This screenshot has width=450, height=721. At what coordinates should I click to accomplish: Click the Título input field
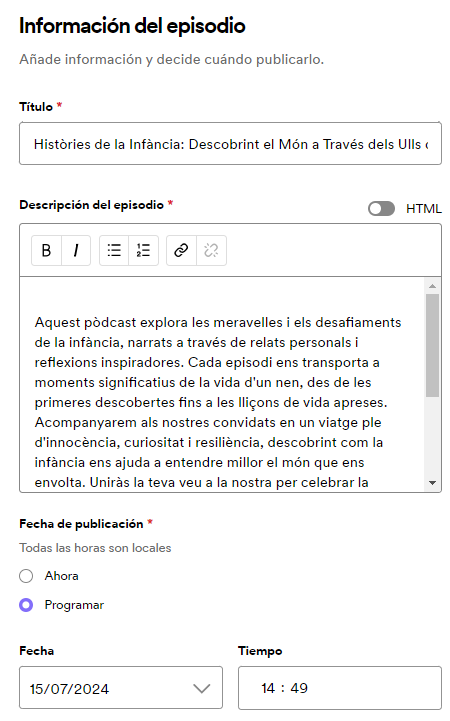point(230,143)
